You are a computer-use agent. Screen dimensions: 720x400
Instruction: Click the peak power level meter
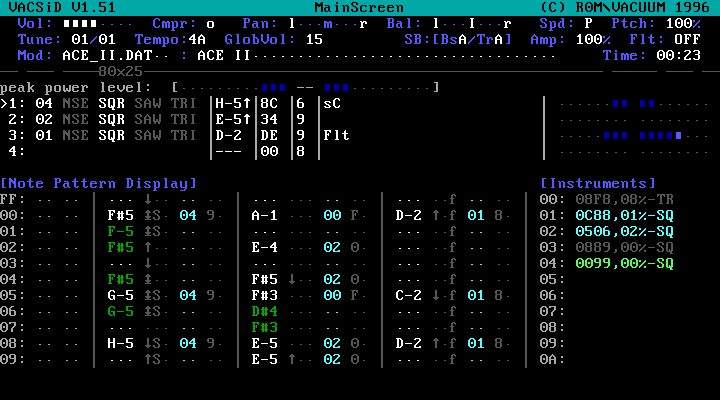pos(305,87)
